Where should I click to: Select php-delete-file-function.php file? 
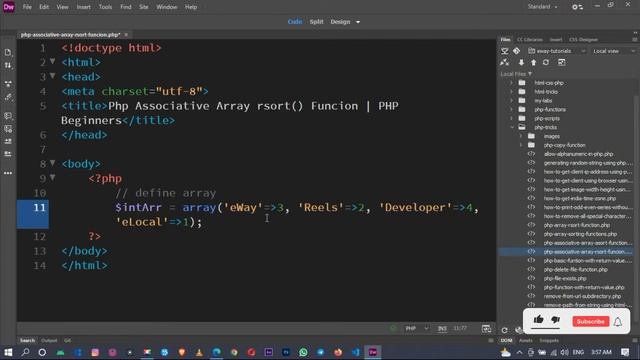(x=576, y=269)
